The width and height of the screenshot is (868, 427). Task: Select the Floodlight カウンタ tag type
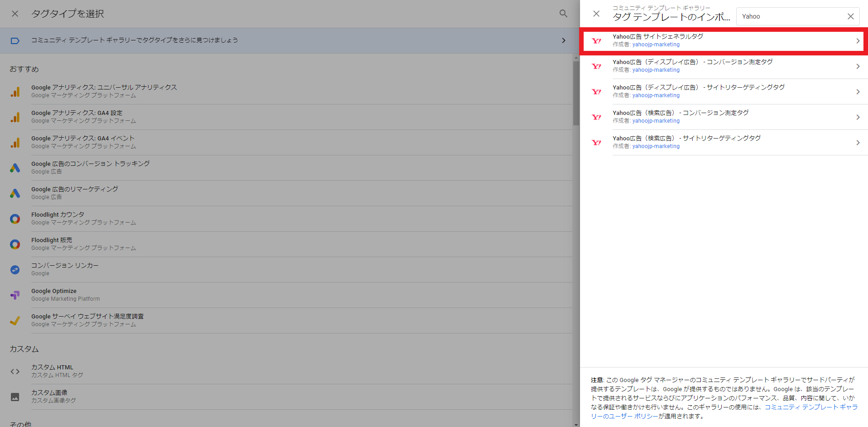pyautogui.click(x=290, y=219)
